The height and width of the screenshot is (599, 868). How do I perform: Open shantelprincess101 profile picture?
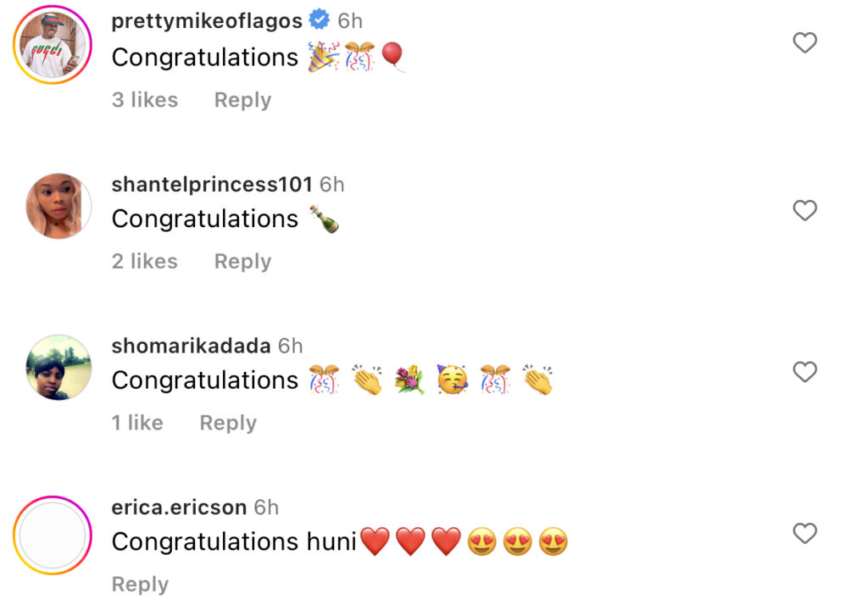tap(58, 206)
